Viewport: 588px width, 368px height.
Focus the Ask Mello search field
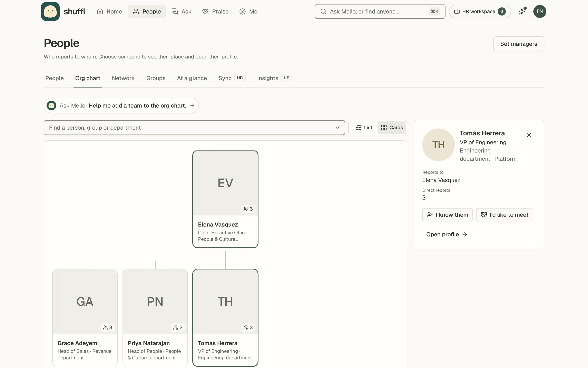(x=380, y=11)
